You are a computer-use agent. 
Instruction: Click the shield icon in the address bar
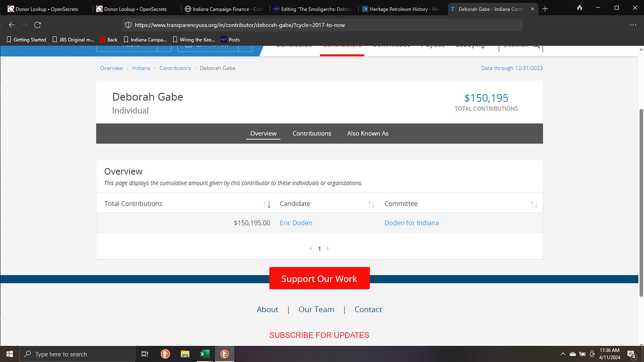click(128, 25)
